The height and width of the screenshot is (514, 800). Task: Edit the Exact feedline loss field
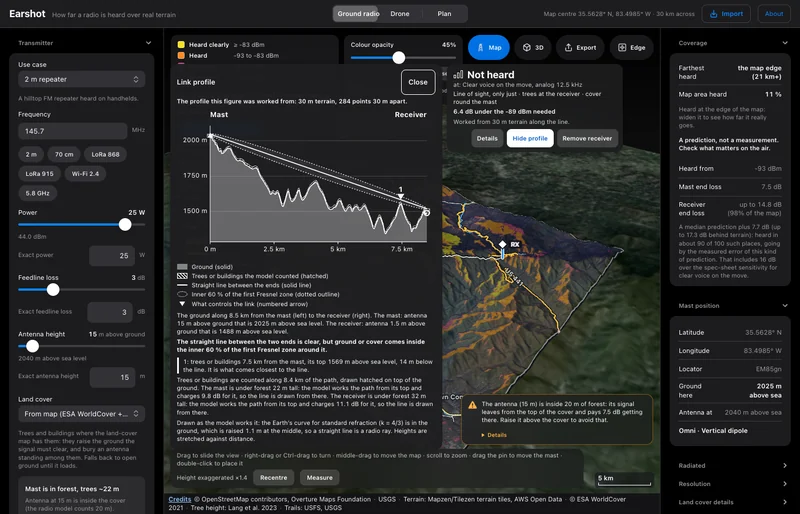[110, 312]
